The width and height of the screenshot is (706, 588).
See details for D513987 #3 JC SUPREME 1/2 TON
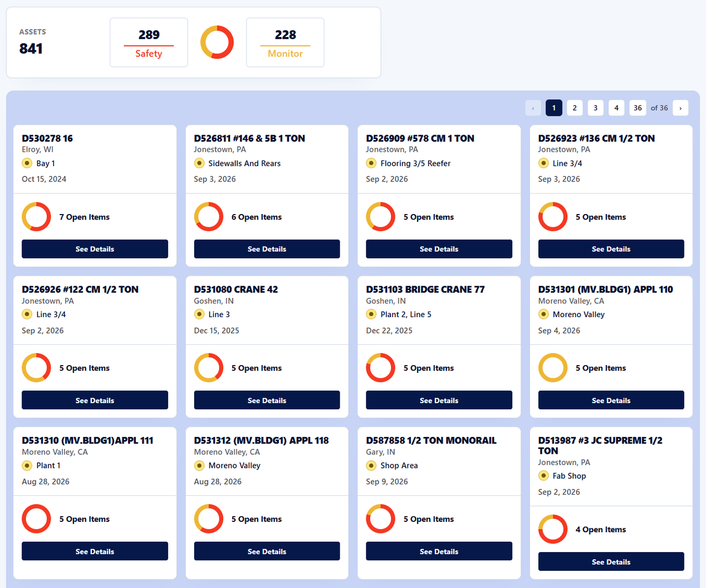(x=611, y=562)
